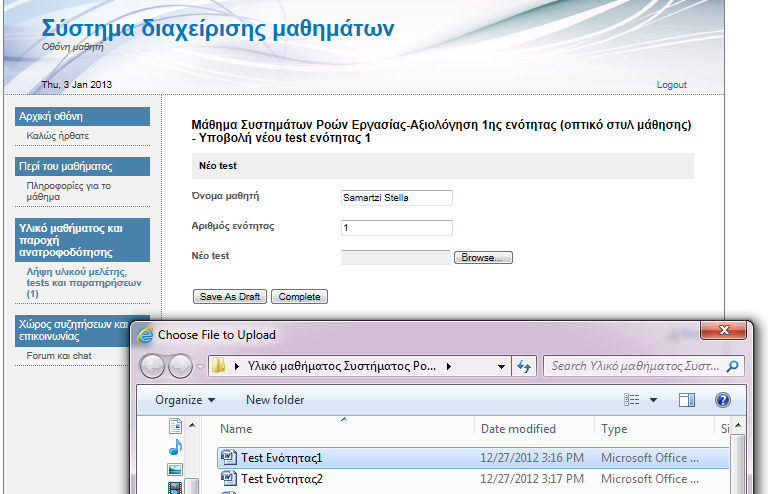Open Περί του μαθήματος menu section
This screenshot has width=768, height=494.
pos(82,166)
